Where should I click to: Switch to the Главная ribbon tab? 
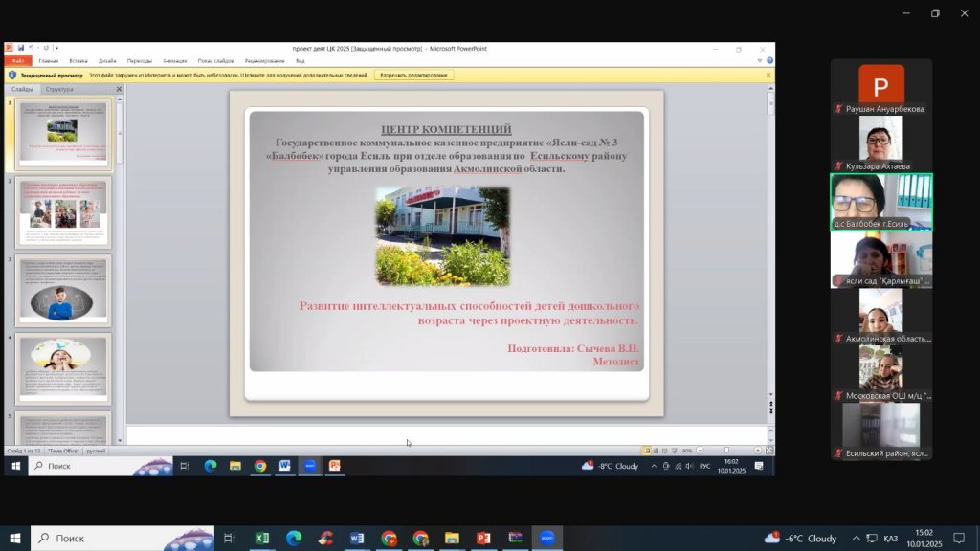tap(48, 61)
